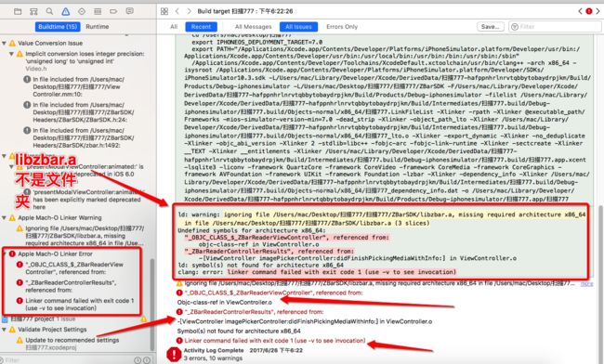604x364 pixels.
Task: Open the Test navigator diamond icon
Action: tap(82, 11)
